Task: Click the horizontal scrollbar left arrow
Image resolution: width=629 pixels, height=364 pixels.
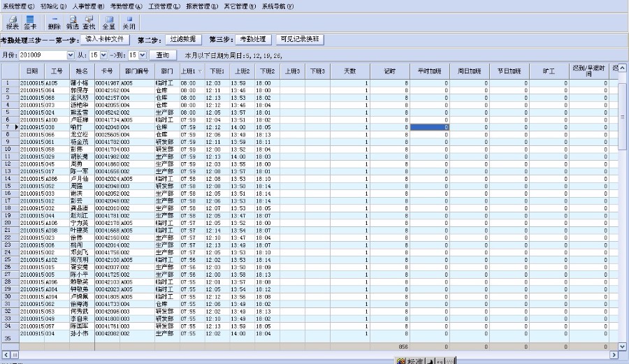Action: pyautogui.click(x=6, y=355)
